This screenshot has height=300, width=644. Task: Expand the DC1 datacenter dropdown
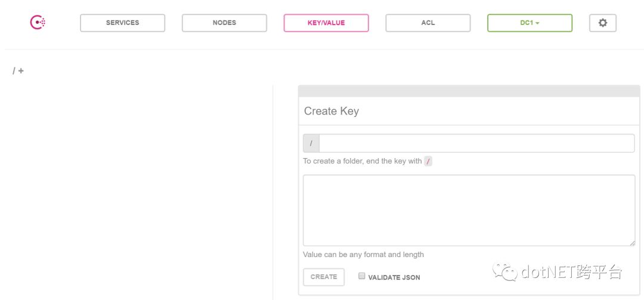(529, 23)
